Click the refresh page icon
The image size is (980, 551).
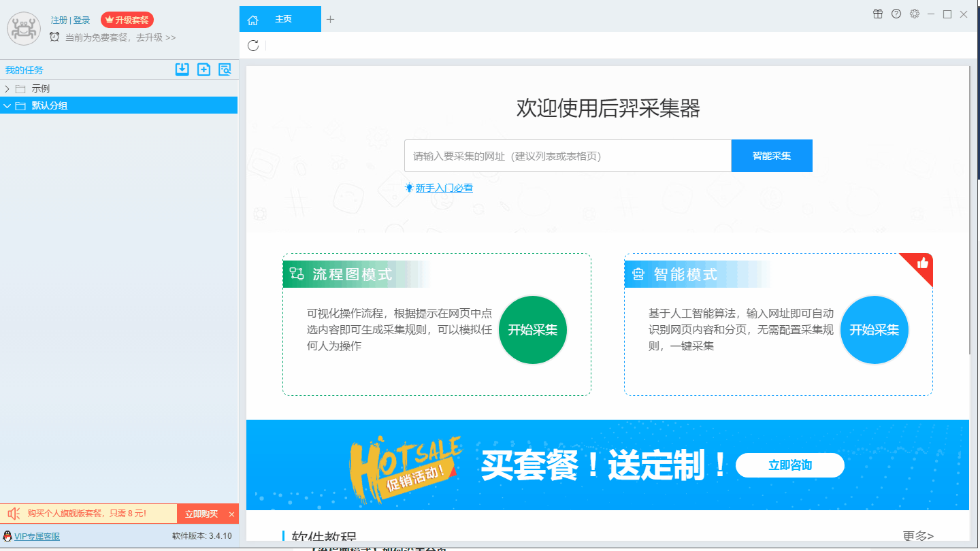(253, 46)
